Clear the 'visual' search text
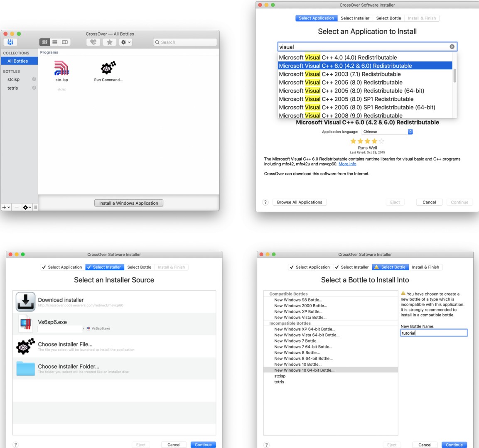Screen dimensions: 479x448 coord(452,47)
